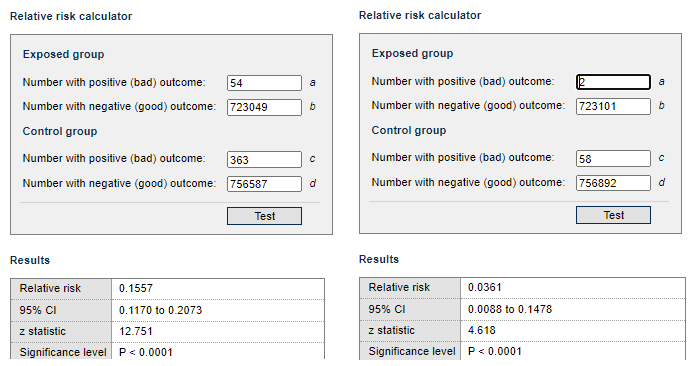Screen dimensions: 688x366
Task: Click z statistic value 12.751
Action: [136, 331]
